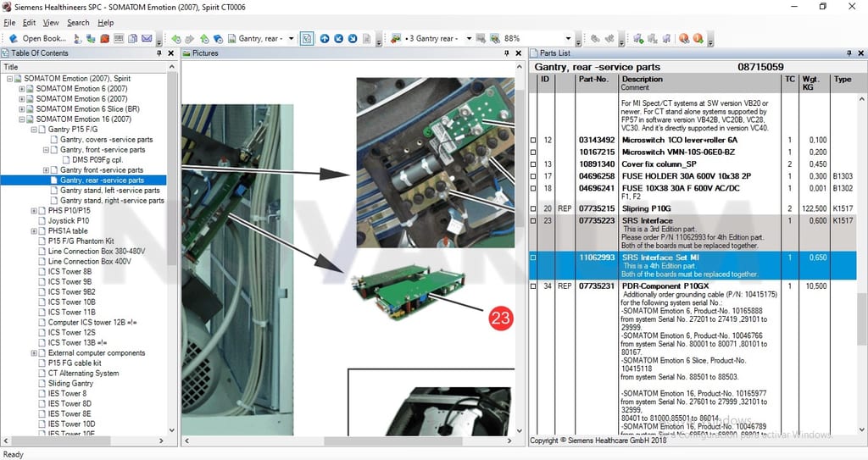Click the add-to-cart icon with green plus
The width and height of the screenshot is (868, 460).
point(638,38)
